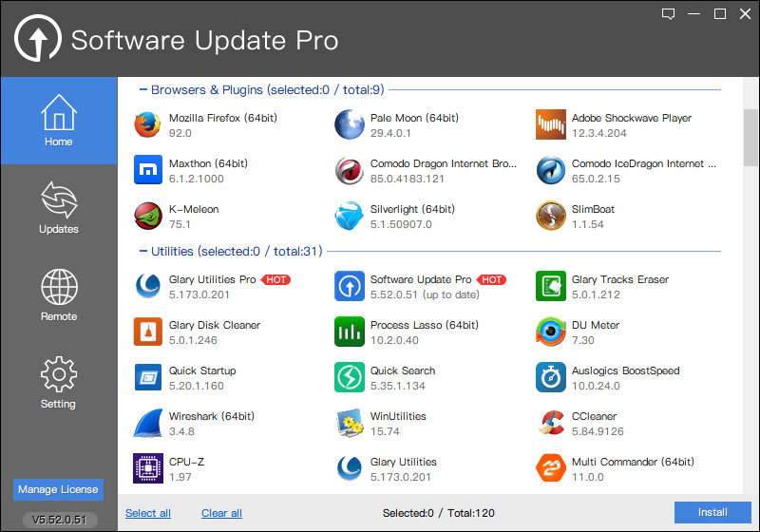
Task: Open the Home tab in sidebar
Action: point(59,121)
